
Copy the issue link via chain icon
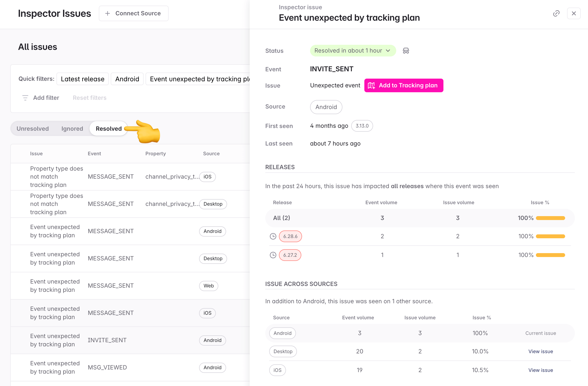(x=556, y=13)
